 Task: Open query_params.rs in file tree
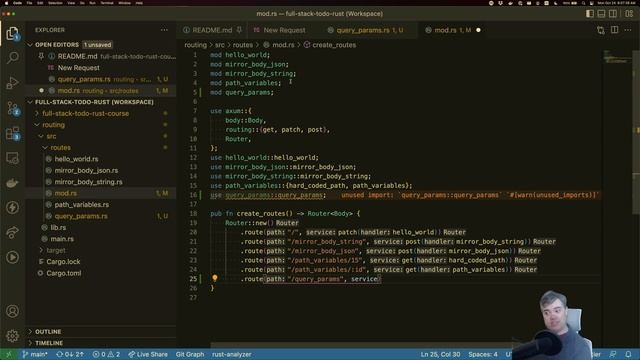(81, 216)
